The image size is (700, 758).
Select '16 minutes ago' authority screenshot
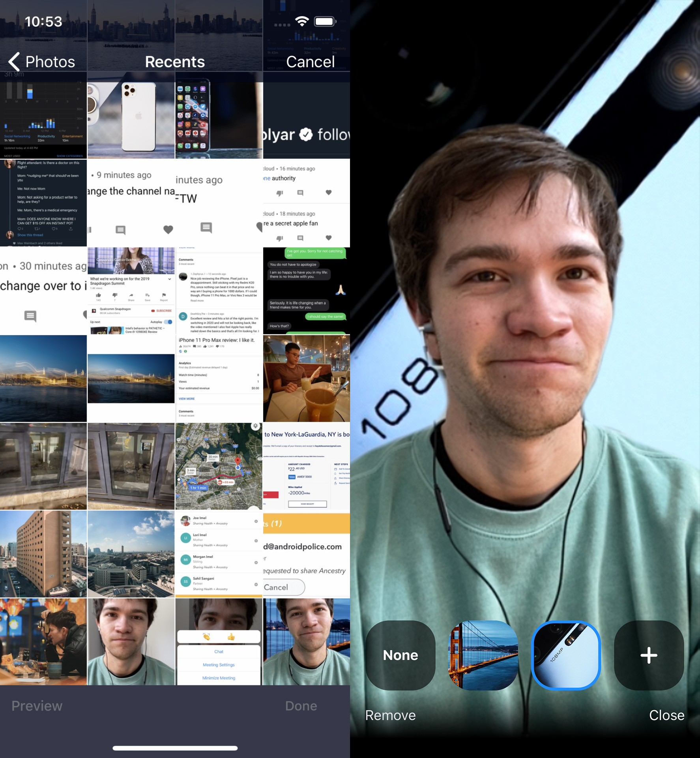coord(307,203)
